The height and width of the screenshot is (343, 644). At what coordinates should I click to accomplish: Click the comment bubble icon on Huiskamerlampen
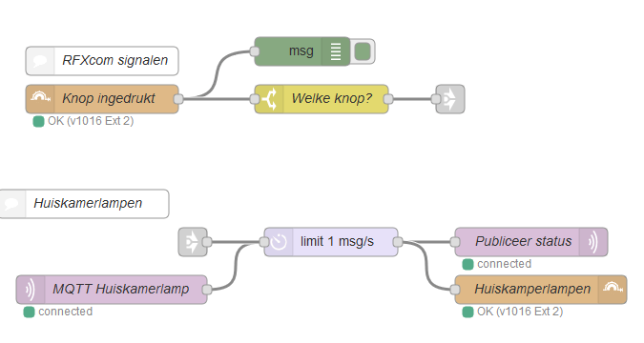click(x=11, y=204)
